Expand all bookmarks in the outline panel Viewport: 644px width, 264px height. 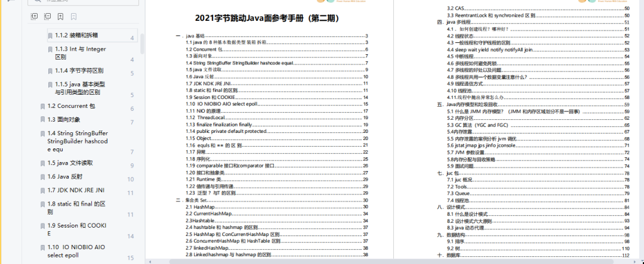(35, 17)
